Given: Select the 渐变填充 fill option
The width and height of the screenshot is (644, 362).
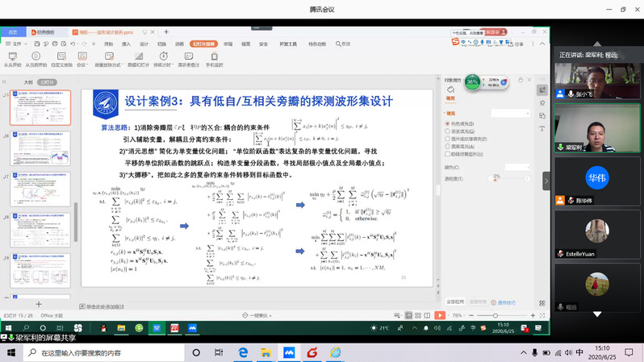Looking at the screenshot, I should pyautogui.click(x=448, y=131).
